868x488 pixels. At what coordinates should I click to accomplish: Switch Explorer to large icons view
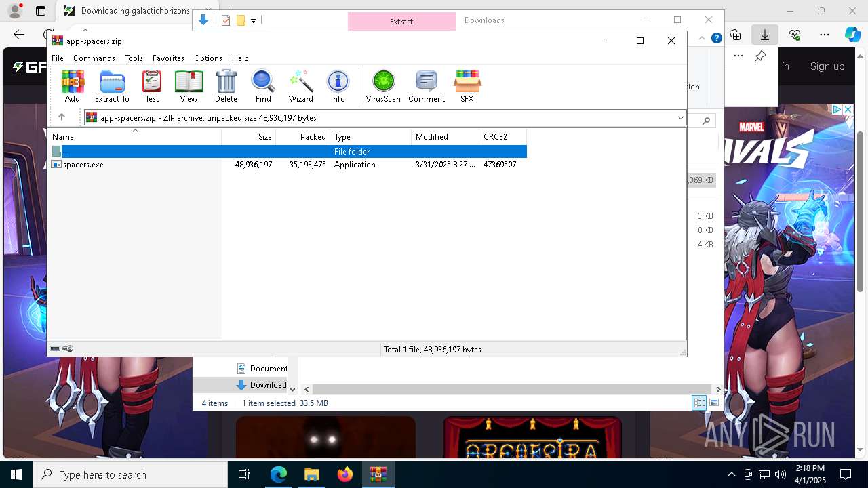pos(714,403)
